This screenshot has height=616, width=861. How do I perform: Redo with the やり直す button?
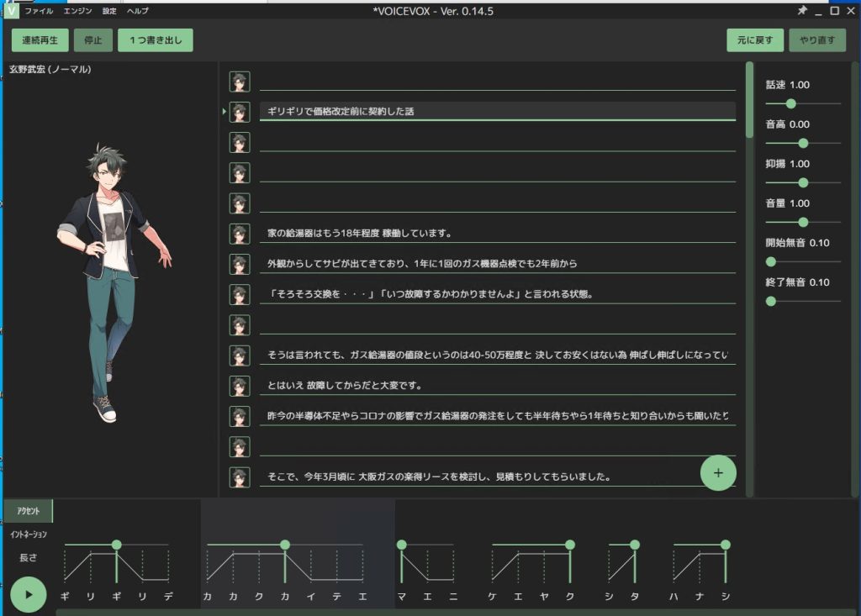(817, 40)
